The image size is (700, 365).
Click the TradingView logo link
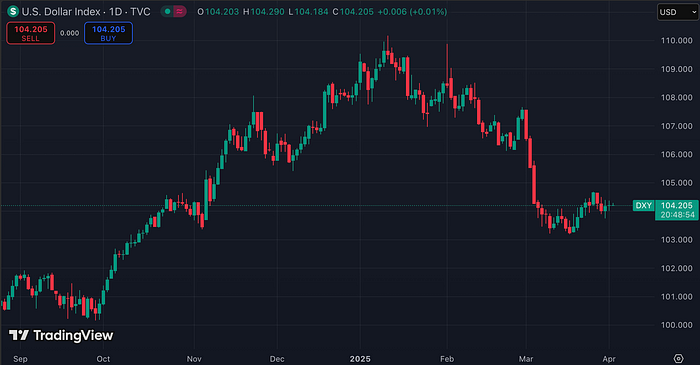[61, 335]
